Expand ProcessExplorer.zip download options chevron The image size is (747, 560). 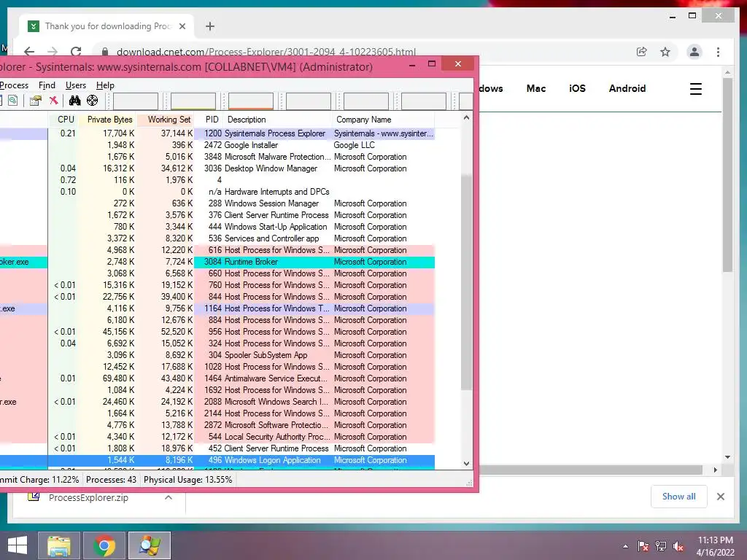(x=169, y=497)
